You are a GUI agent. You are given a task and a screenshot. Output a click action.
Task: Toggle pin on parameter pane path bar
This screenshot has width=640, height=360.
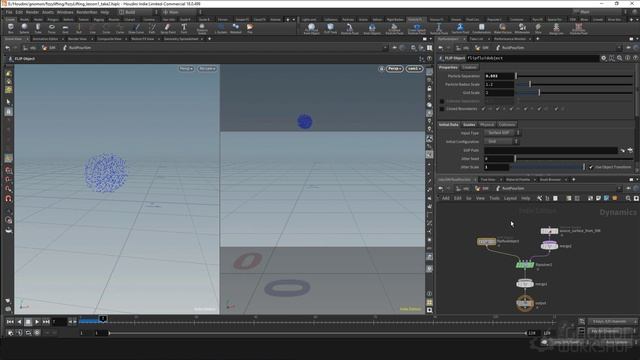tap(629, 48)
